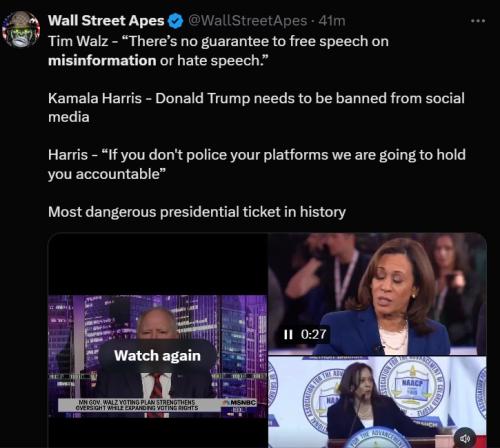Open the 41m timestamp permalink
The height and width of the screenshot is (448, 500).
332,21
